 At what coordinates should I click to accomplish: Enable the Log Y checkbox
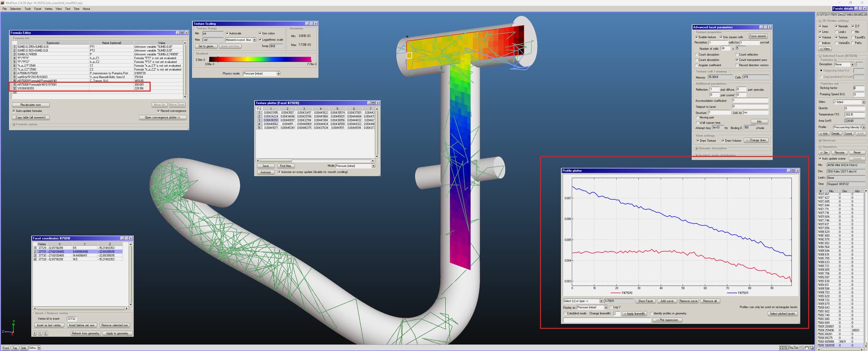pos(611,307)
